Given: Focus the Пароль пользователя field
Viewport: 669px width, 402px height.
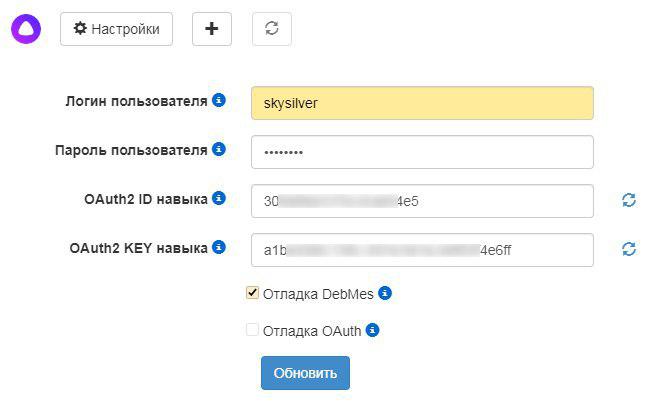Looking at the screenshot, I should pyautogui.click(x=422, y=152).
